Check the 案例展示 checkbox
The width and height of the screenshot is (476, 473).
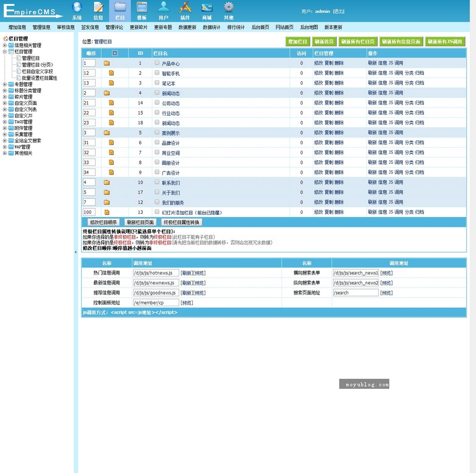[157, 132]
